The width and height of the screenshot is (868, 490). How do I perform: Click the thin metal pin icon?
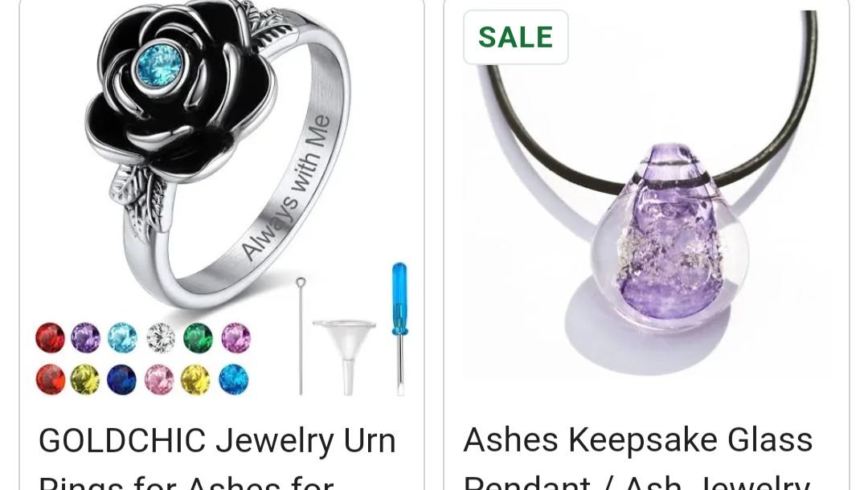301,336
